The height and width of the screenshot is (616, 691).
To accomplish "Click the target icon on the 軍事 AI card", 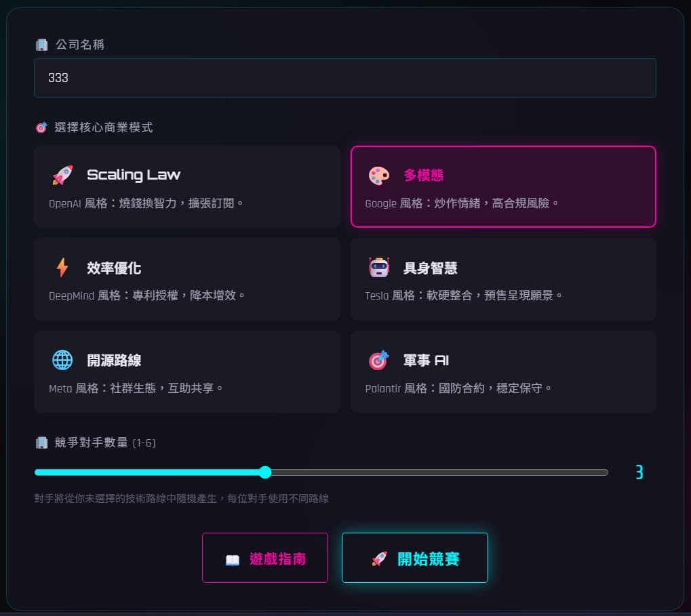I will pyautogui.click(x=379, y=360).
